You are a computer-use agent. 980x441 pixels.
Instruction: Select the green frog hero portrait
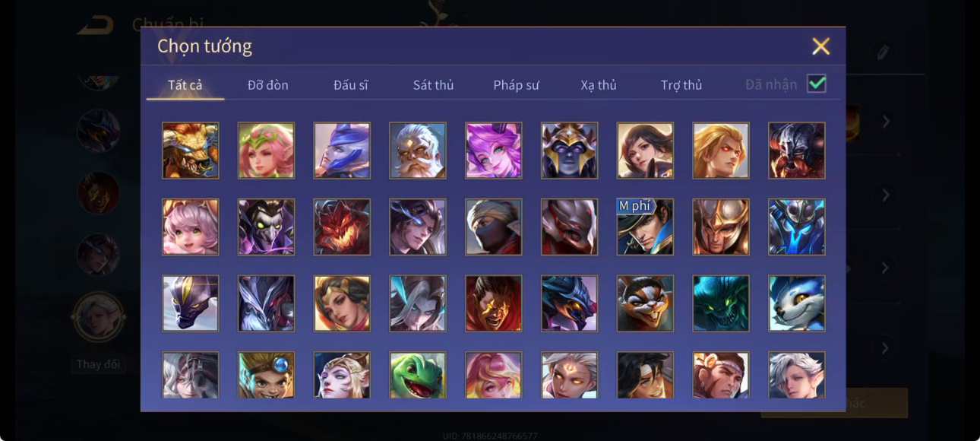click(x=418, y=375)
